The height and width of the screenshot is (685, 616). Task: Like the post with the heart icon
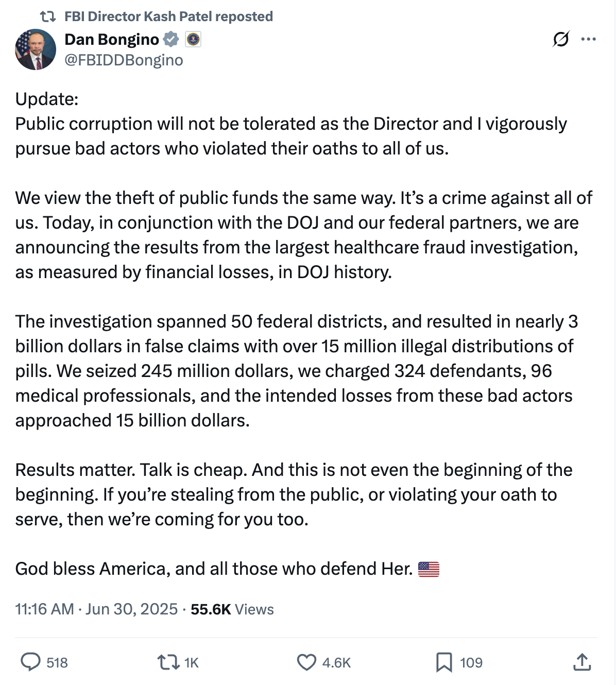click(306, 662)
